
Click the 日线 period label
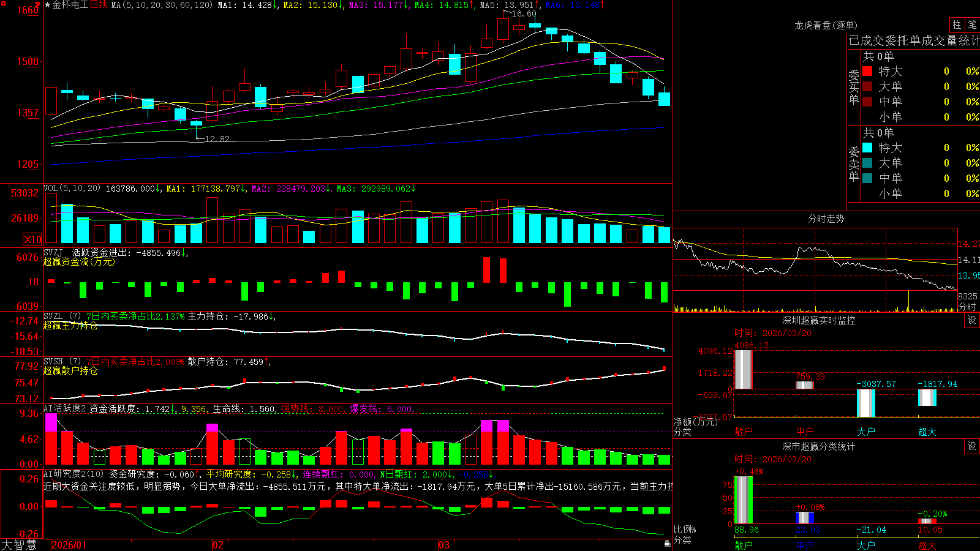[99, 5]
